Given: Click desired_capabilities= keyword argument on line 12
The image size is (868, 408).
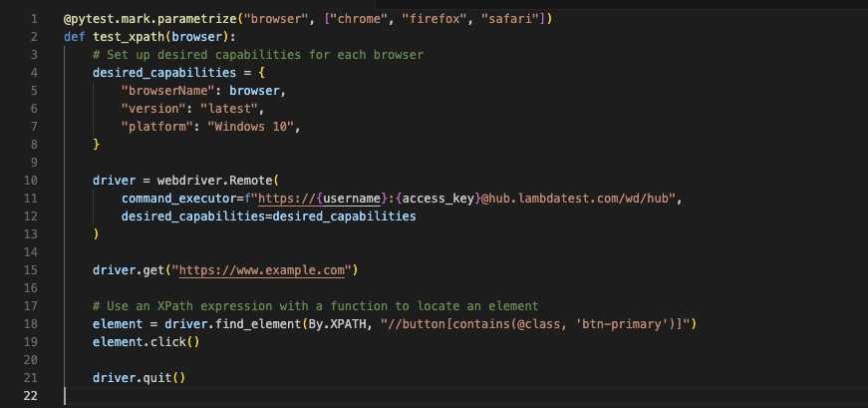Looking at the screenshot, I should coord(196,216).
